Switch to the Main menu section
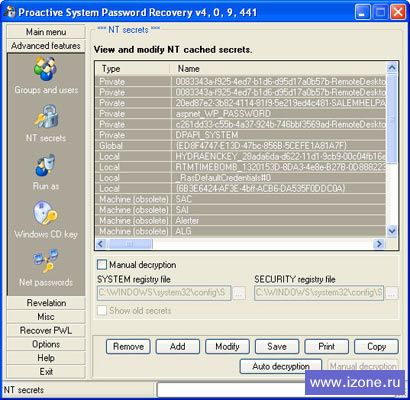The image size is (410, 400). click(46, 32)
